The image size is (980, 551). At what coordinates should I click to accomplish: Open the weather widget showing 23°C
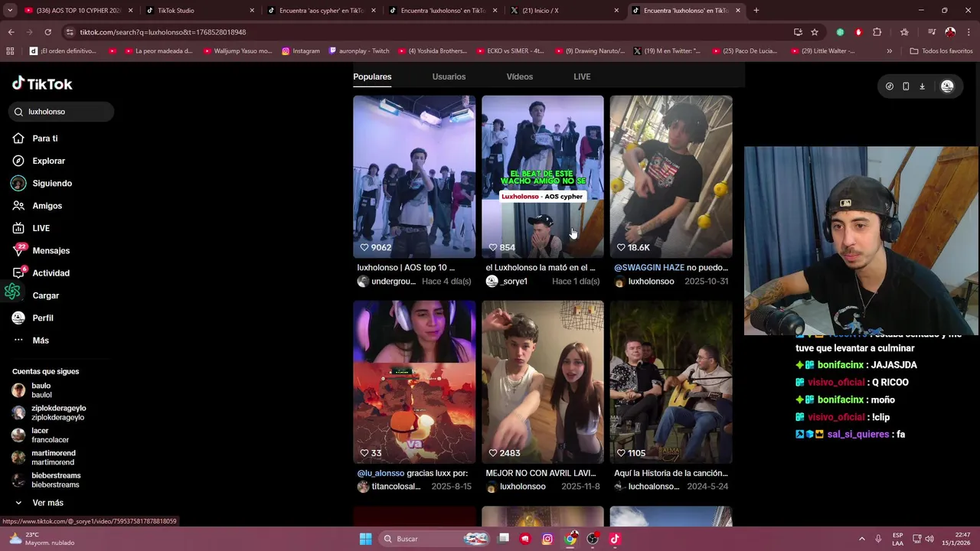[42, 539]
